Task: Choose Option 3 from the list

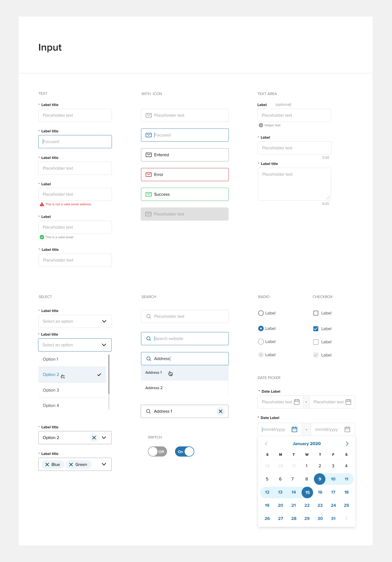Action: [x=72, y=390]
